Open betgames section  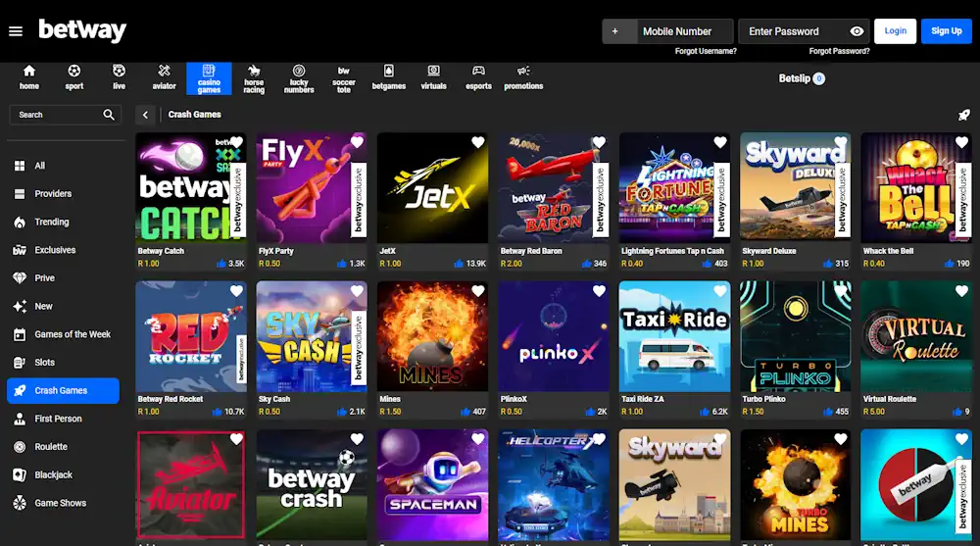point(389,77)
